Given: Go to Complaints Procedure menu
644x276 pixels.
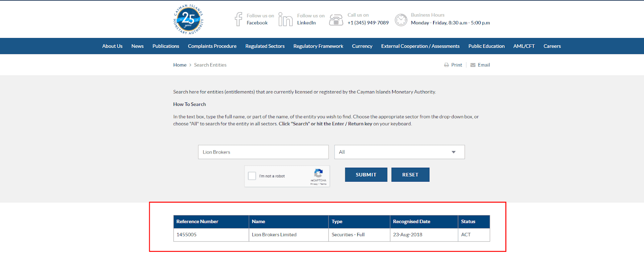Looking at the screenshot, I should point(212,46).
